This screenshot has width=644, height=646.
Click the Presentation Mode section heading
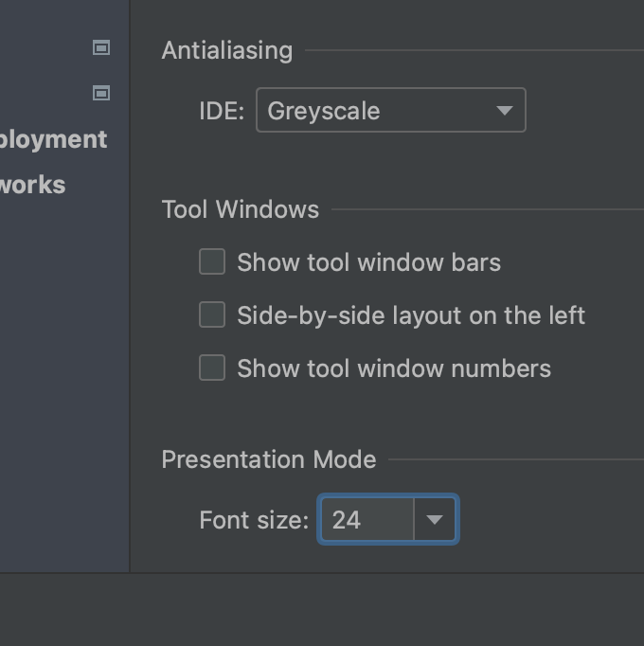(x=269, y=459)
